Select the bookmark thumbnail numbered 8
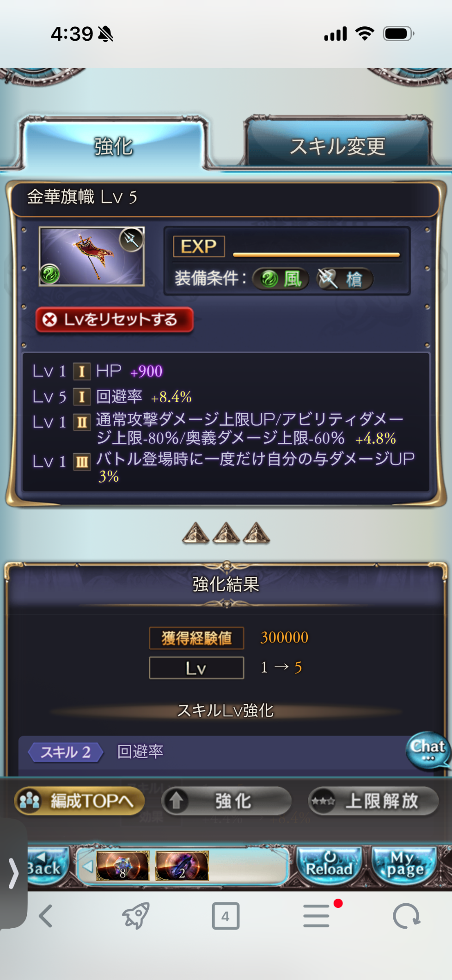The width and height of the screenshot is (452, 980). (123, 865)
